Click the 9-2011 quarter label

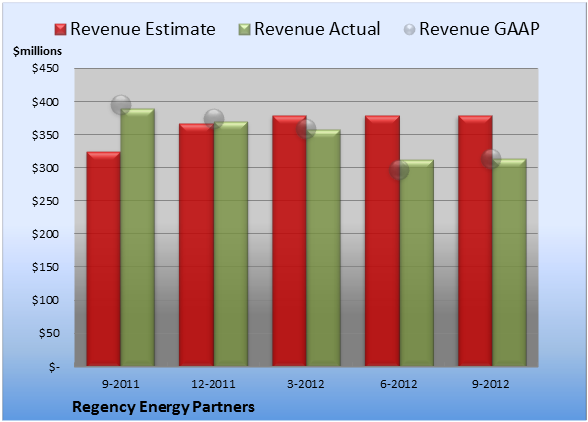point(121,384)
